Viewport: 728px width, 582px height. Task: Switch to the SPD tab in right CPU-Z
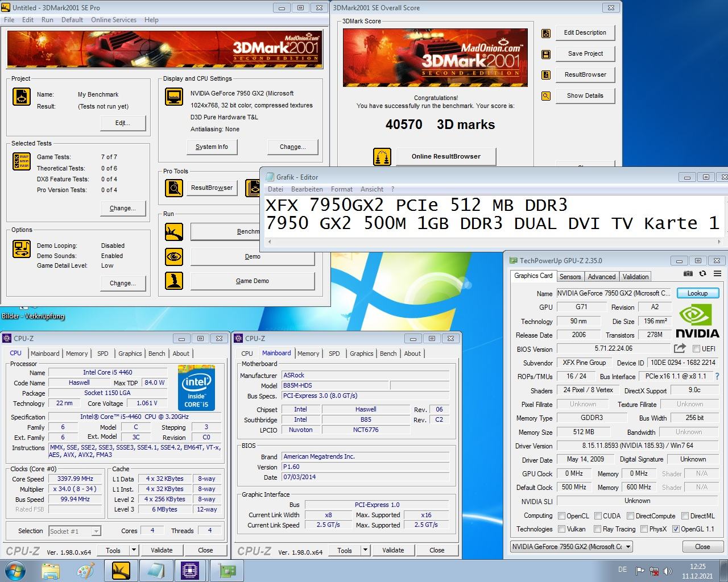point(334,354)
